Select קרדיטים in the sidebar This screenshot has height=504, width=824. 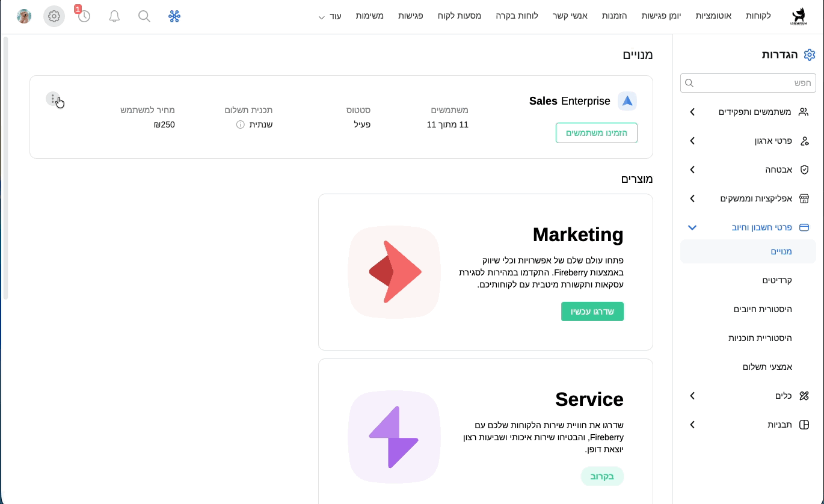click(777, 280)
